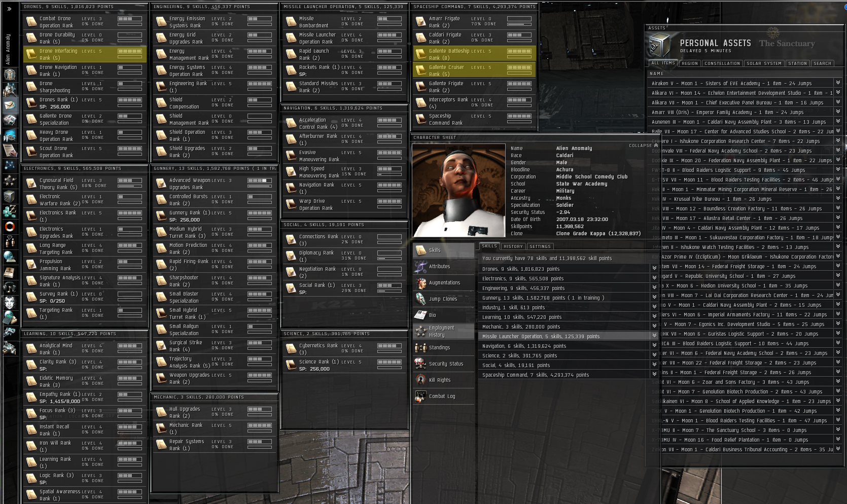Select the Region tab in assets
847x504 pixels.
tap(690, 63)
